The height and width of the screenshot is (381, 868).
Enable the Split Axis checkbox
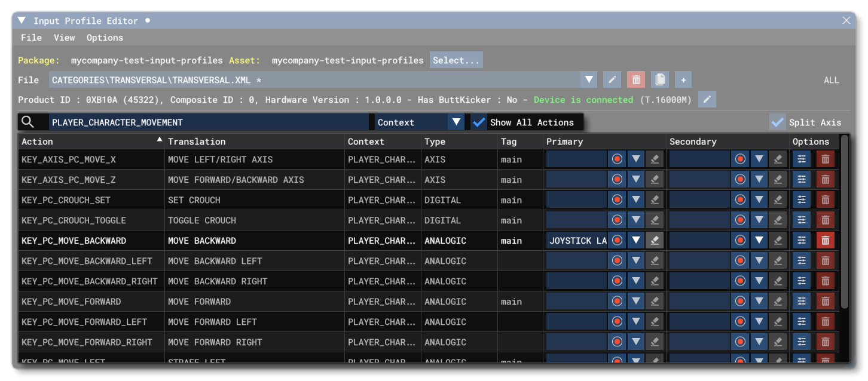pos(778,122)
